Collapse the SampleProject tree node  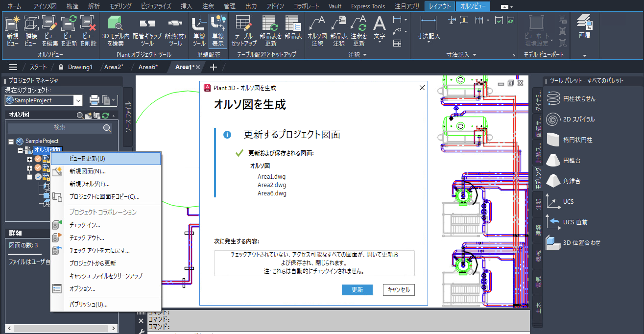[11, 141]
